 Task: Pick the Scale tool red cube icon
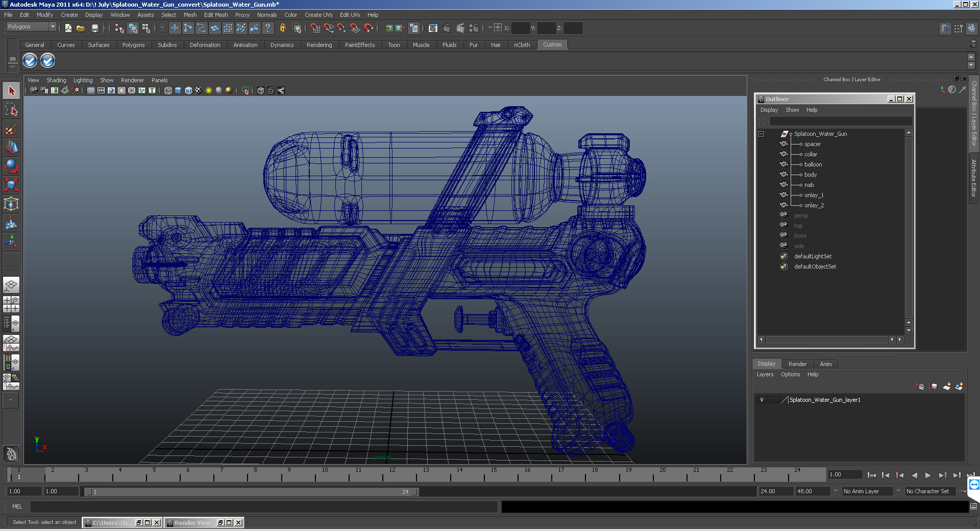point(11,185)
